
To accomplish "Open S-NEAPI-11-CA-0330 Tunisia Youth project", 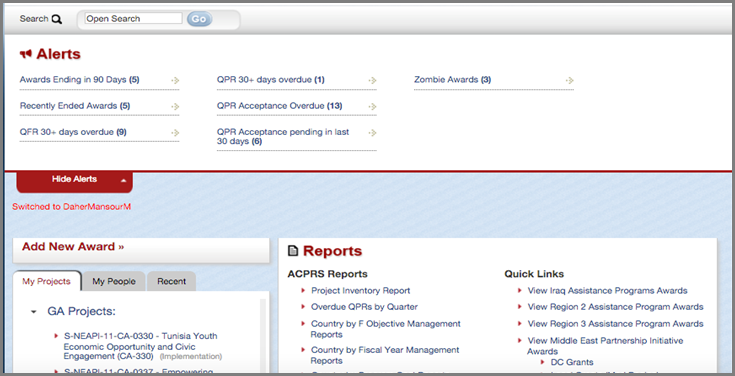I will tap(142, 346).
